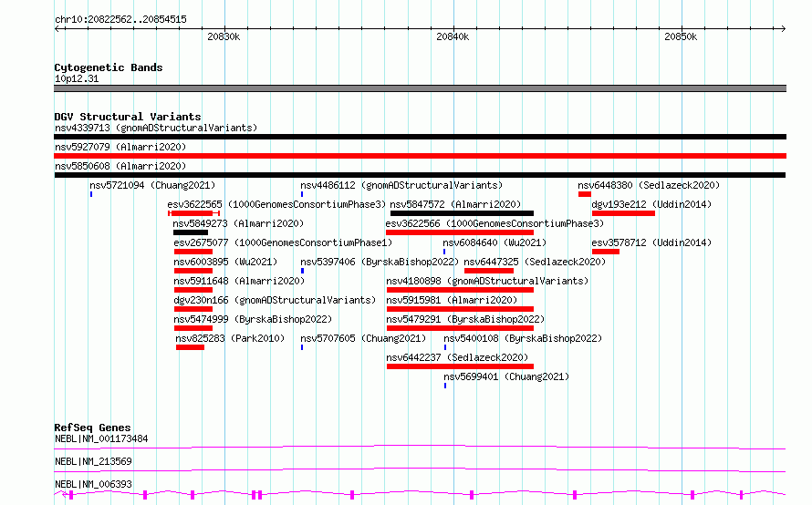Click the nsv4339713 gnomADStructuralVariants label

coord(156,128)
